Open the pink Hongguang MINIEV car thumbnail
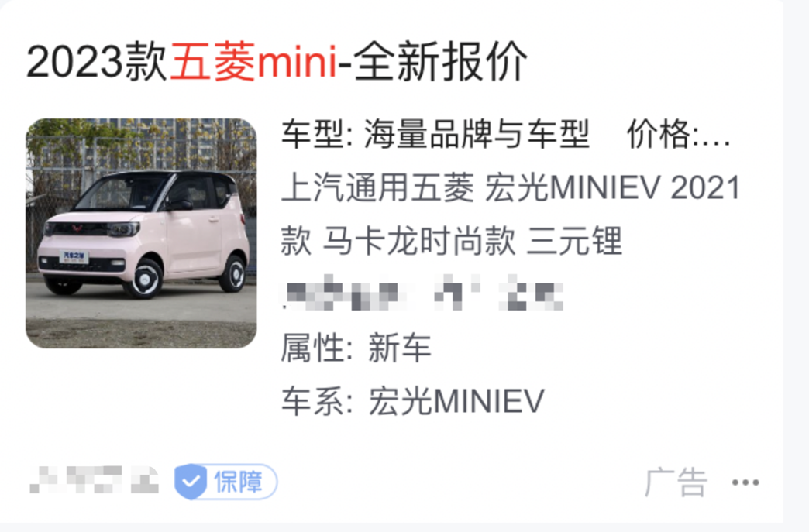Screen dimensions: 809x532 click(x=141, y=233)
